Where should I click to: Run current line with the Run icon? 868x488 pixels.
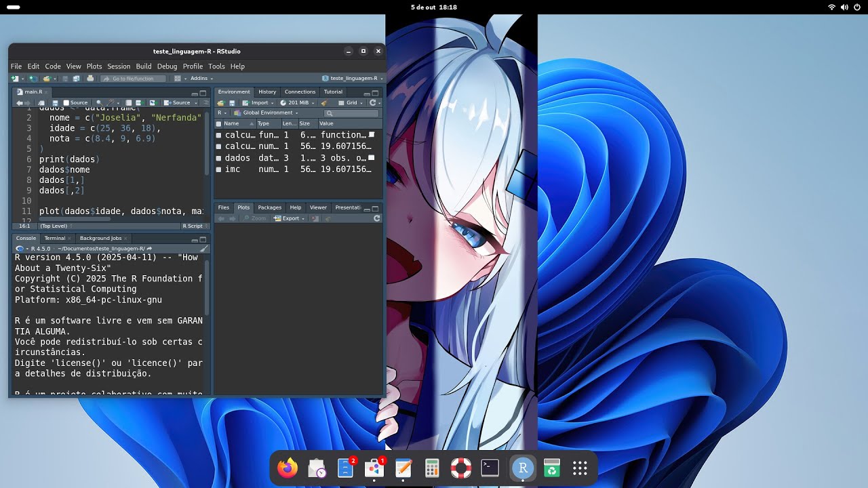point(140,103)
